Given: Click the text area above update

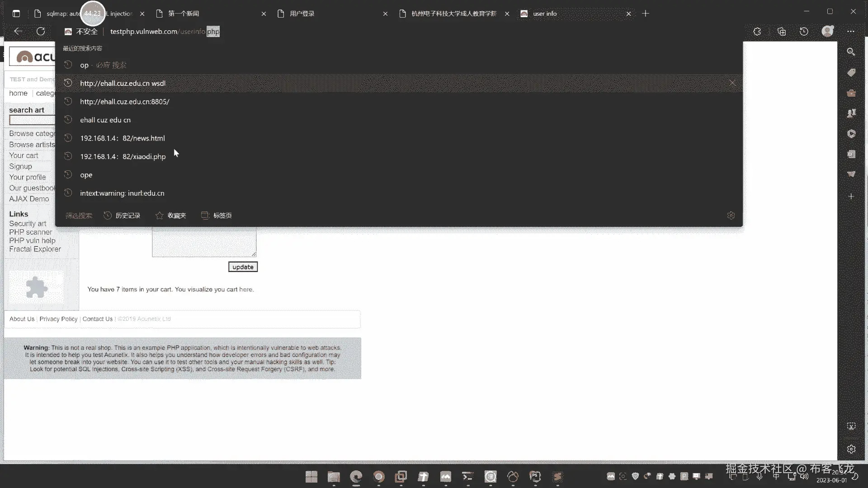Looking at the screenshot, I should click(x=204, y=243).
